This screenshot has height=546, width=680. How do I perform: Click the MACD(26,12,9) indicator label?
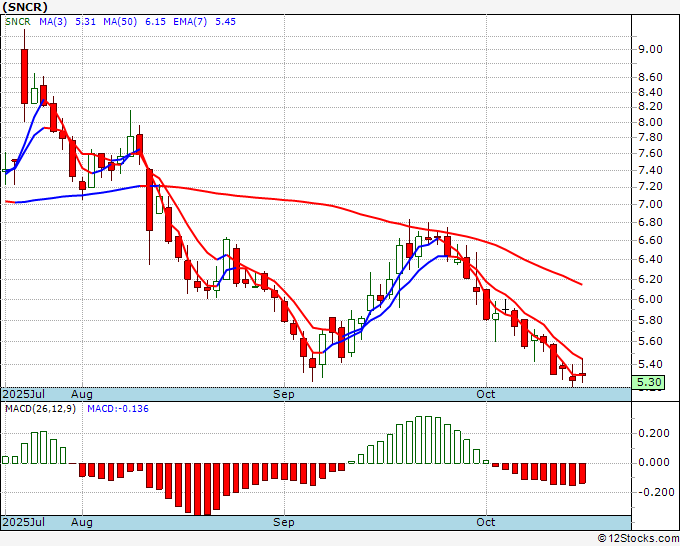[x=40, y=409]
